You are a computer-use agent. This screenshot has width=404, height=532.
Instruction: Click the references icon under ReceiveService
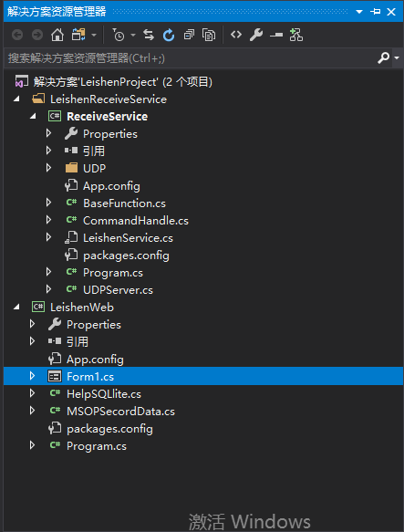tap(71, 151)
